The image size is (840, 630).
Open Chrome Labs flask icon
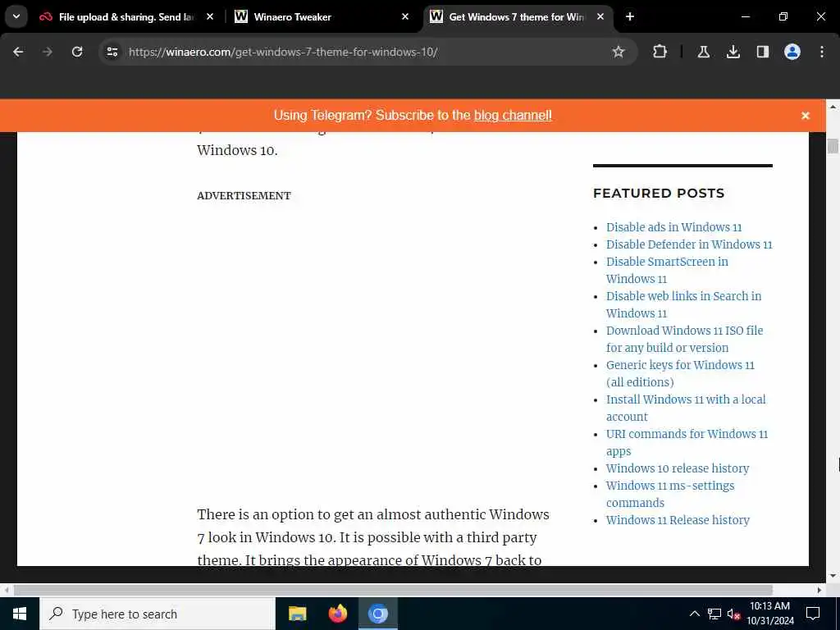click(x=703, y=52)
